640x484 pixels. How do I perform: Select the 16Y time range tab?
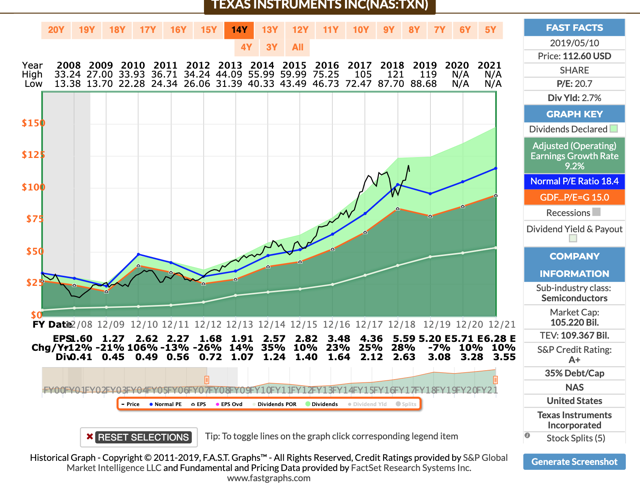178,30
